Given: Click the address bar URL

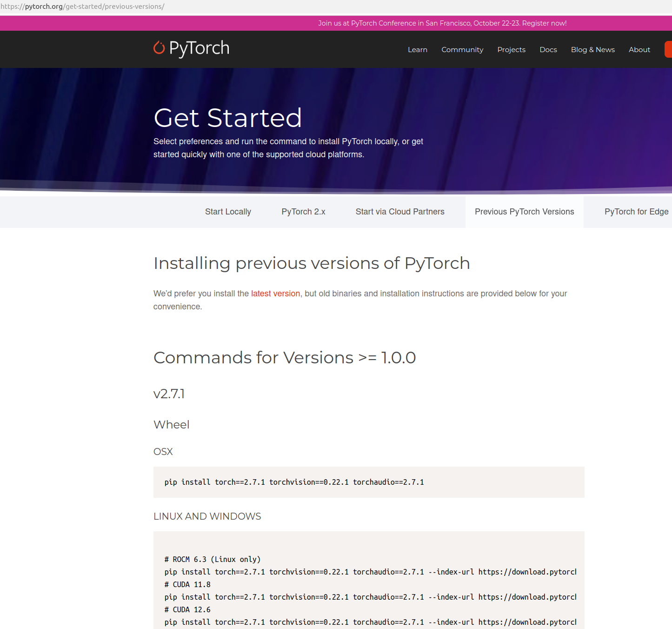Looking at the screenshot, I should pos(82,7).
